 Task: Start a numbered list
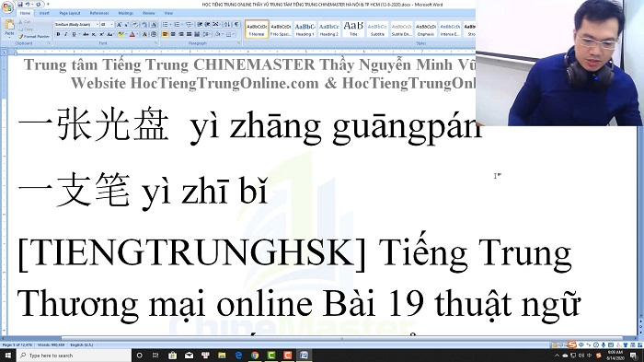click(177, 24)
